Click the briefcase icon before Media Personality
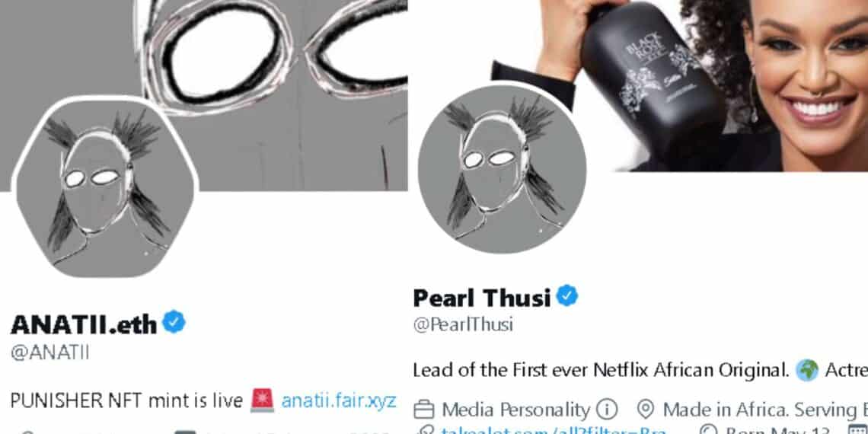The image size is (868, 434). (x=424, y=410)
